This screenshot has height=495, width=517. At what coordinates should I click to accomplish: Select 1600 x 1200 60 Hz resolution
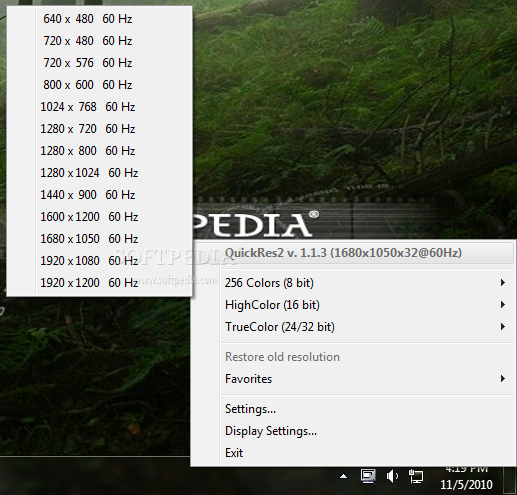tap(99, 217)
